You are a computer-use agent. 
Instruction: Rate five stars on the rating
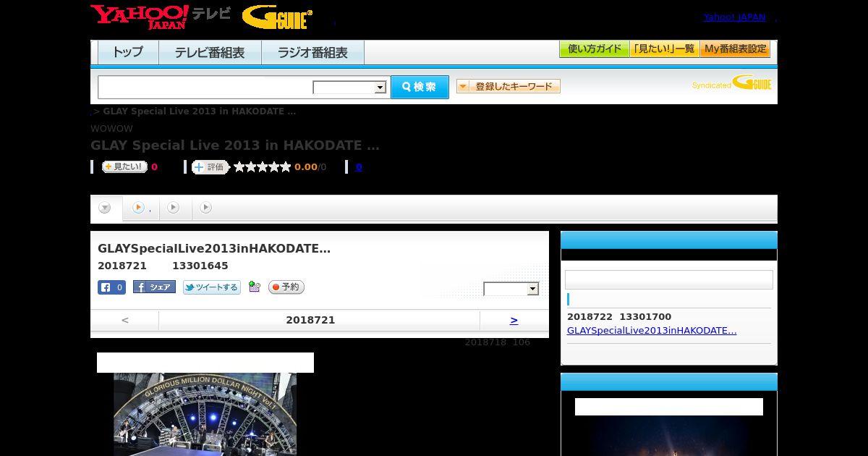point(286,167)
